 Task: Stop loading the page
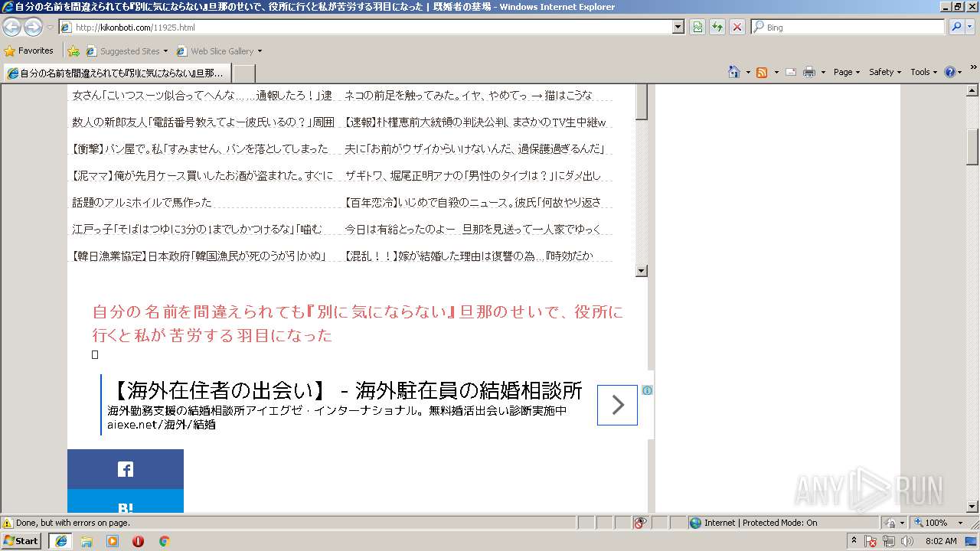click(x=737, y=27)
